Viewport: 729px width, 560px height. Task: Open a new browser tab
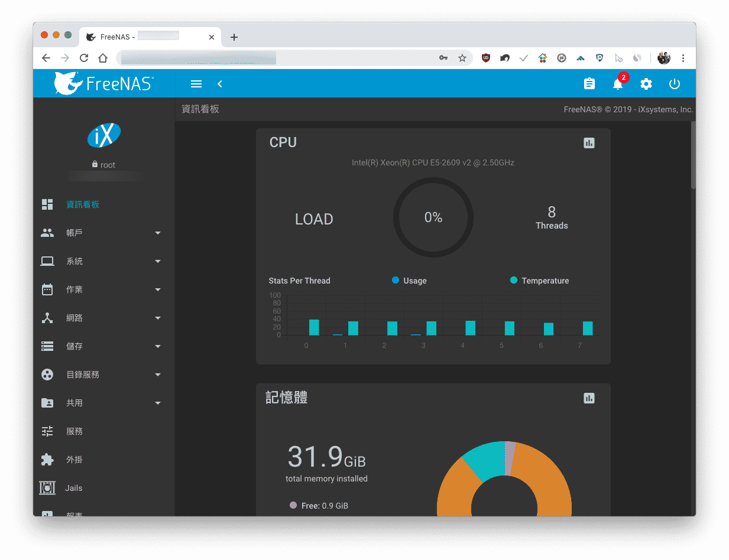tap(234, 37)
